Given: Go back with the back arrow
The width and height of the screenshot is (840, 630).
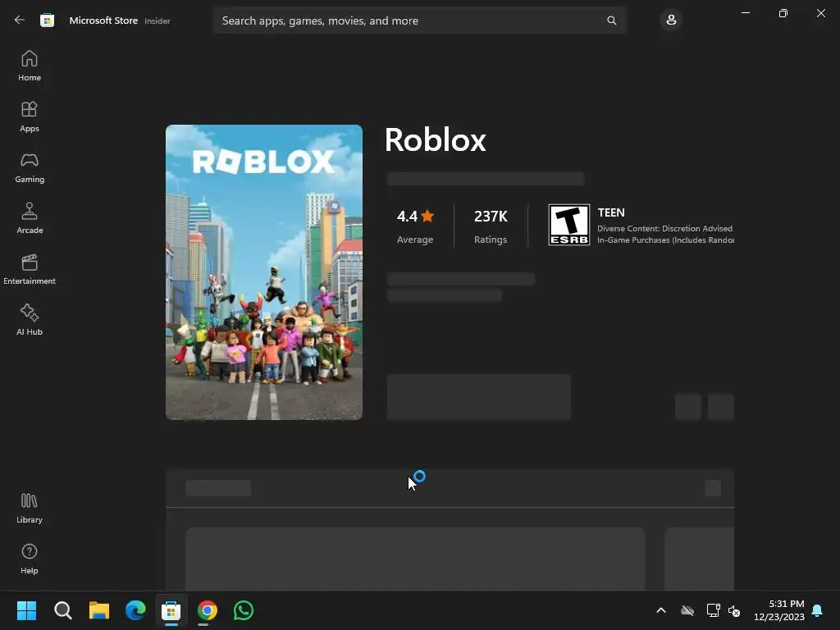Looking at the screenshot, I should click(x=20, y=21).
